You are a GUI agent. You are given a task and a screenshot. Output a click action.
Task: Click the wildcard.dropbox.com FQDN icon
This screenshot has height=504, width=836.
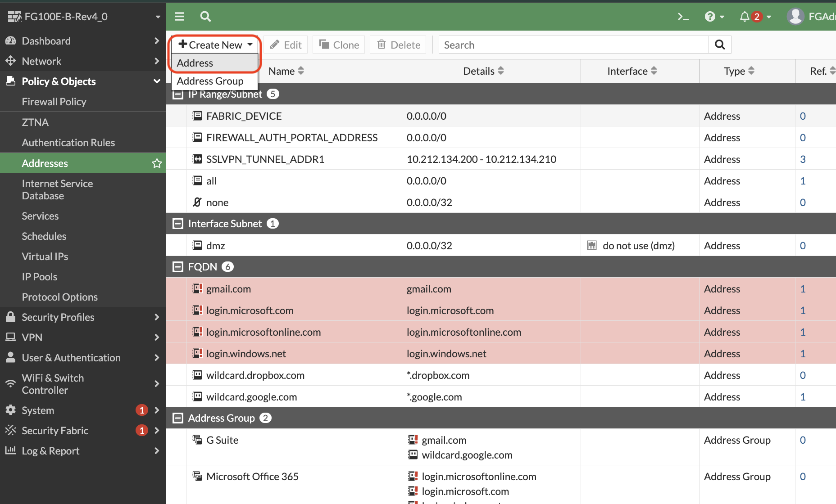pyautogui.click(x=197, y=375)
